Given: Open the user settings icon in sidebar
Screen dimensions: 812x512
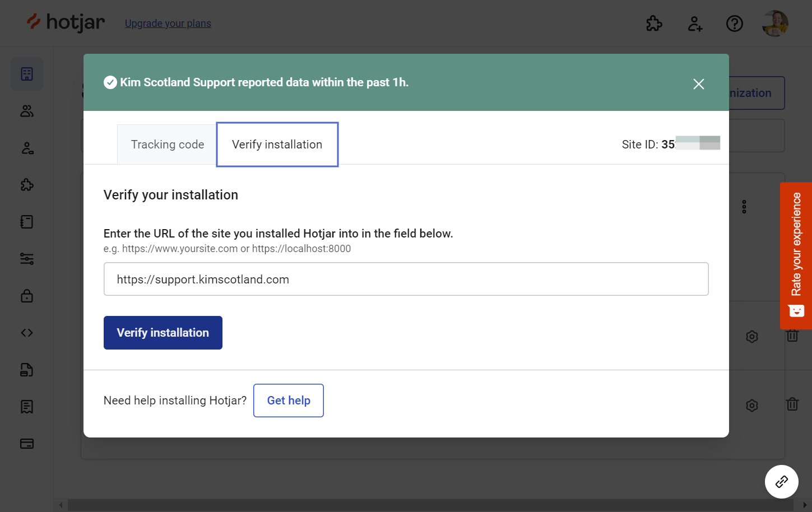Looking at the screenshot, I should tap(27, 148).
